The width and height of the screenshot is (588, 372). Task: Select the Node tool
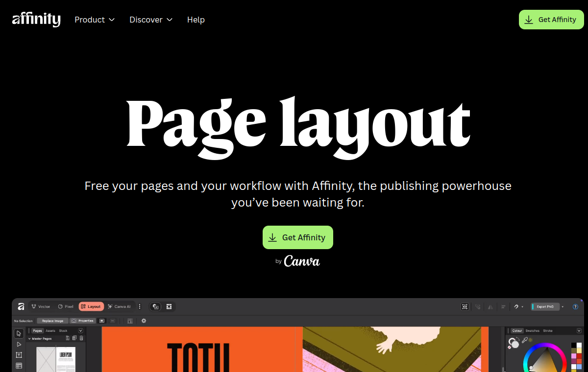tap(19, 344)
